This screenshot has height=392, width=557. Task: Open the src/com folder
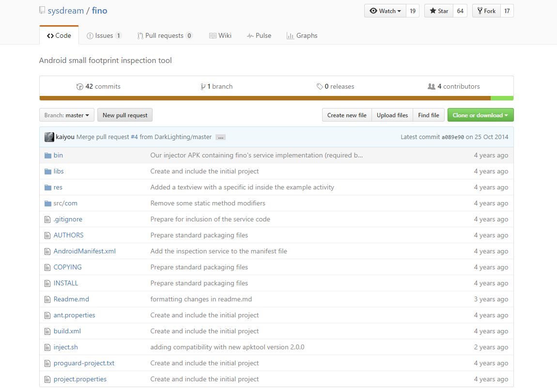point(65,204)
